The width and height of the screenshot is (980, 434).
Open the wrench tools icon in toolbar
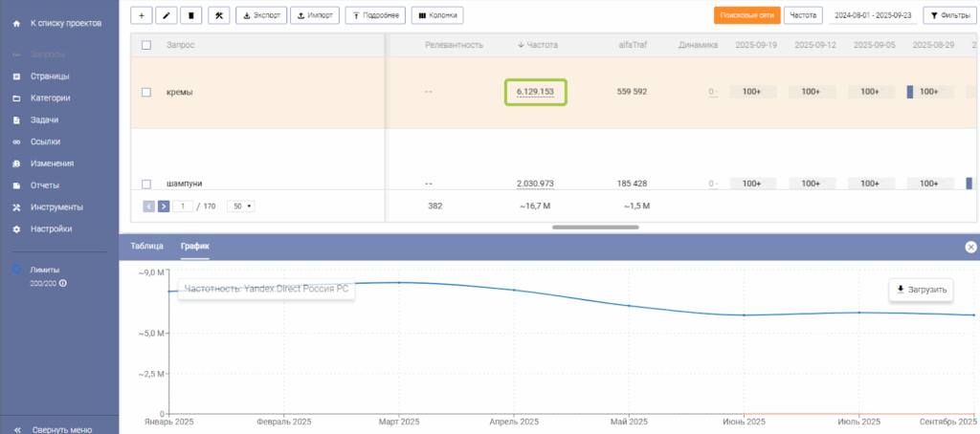218,15
